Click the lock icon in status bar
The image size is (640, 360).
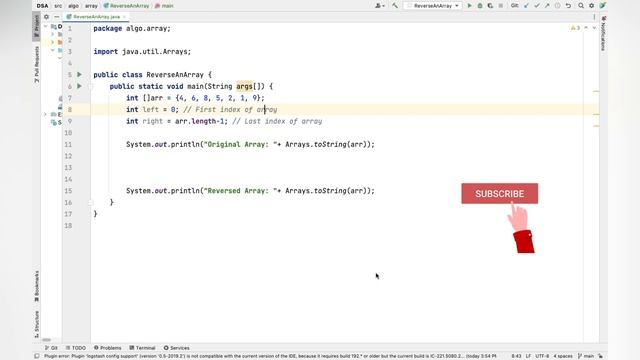pyautogui.click(x=601, y=356)
